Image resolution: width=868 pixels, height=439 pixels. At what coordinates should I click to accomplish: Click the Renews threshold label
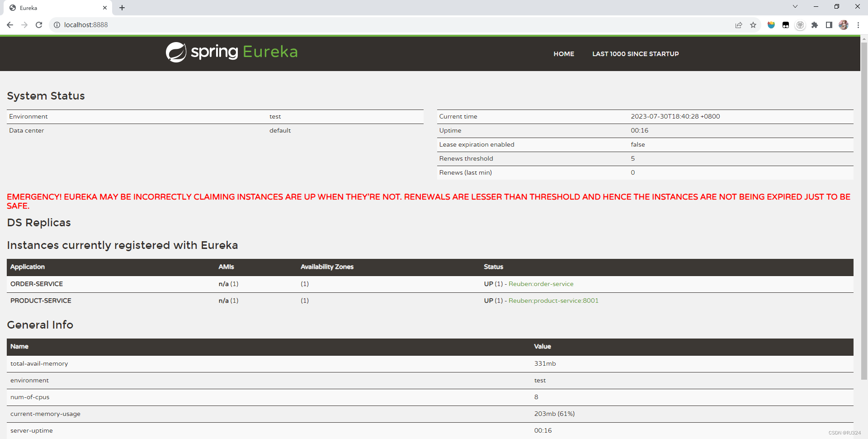[x=466, y=158]
